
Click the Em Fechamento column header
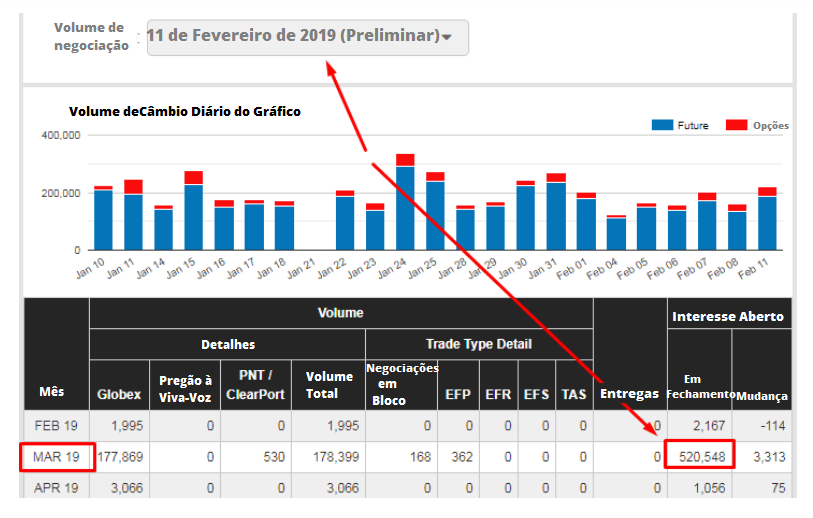(x=698, y=387)
